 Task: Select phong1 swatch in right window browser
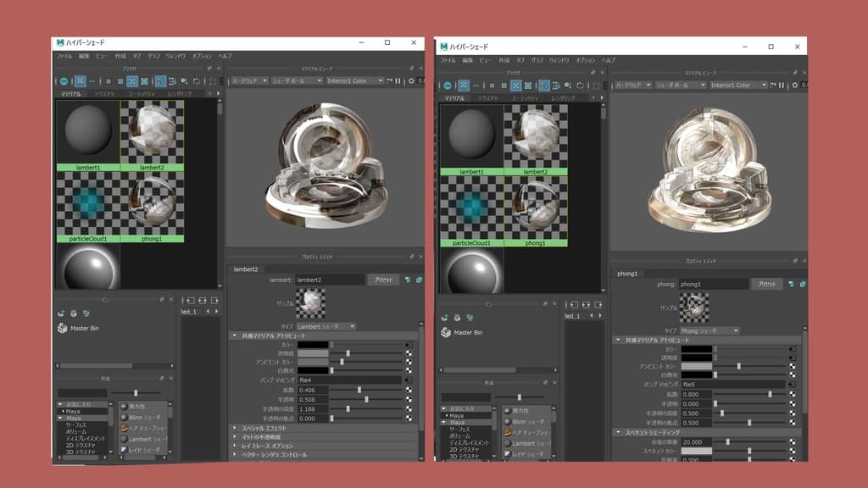(536, 211)
